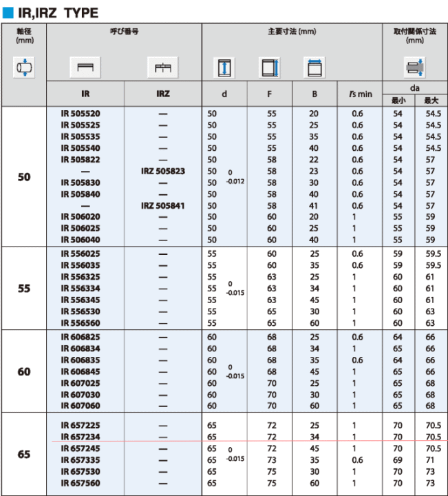
Task: Select part number IR 556325
Action: point(81,277)
